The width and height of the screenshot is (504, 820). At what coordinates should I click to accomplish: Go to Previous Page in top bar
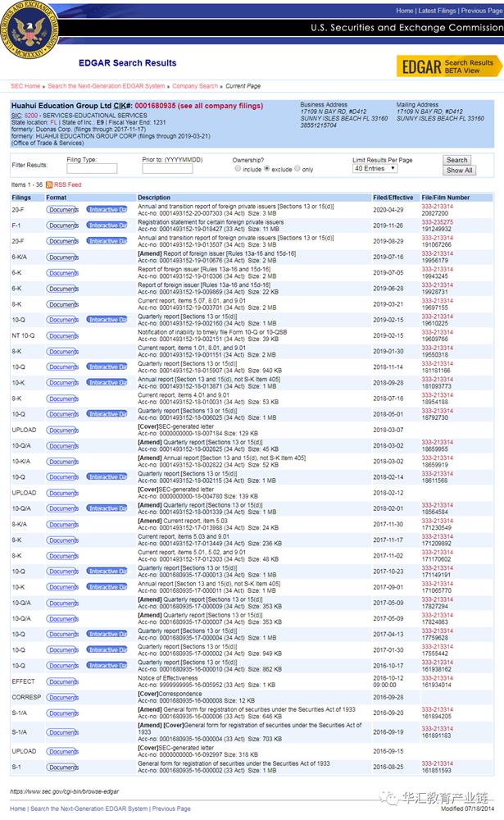click(x=482, y=11)
